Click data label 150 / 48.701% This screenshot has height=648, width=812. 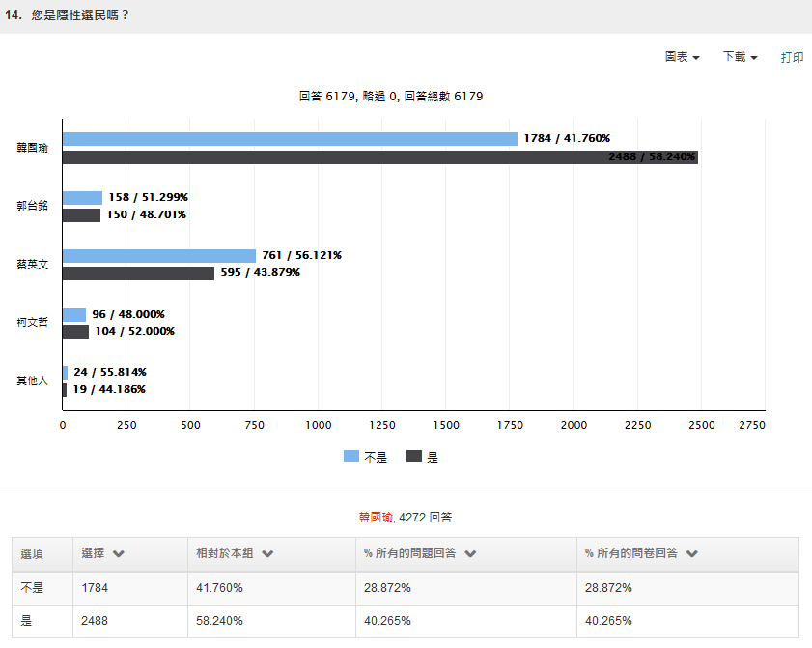tap(147, 214)
